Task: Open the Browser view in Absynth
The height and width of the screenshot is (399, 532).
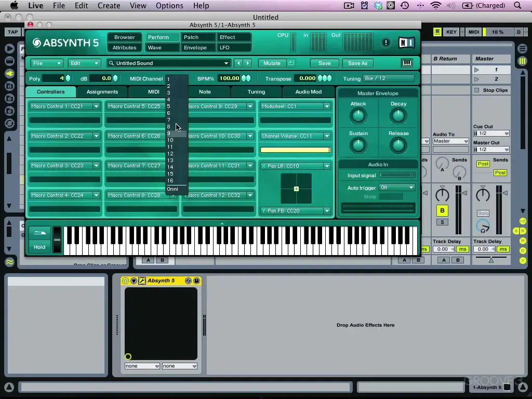Action: [124, 37]
